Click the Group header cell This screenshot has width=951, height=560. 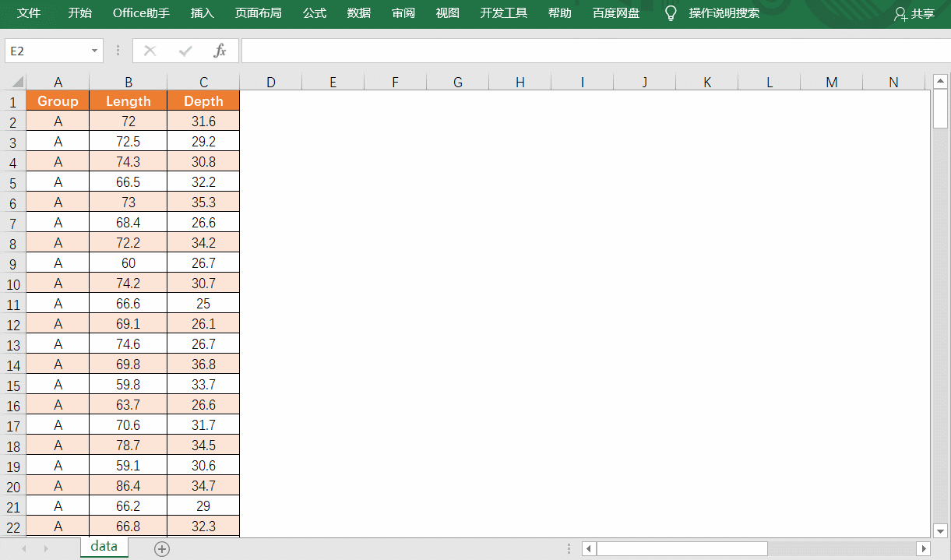(58, 101)
